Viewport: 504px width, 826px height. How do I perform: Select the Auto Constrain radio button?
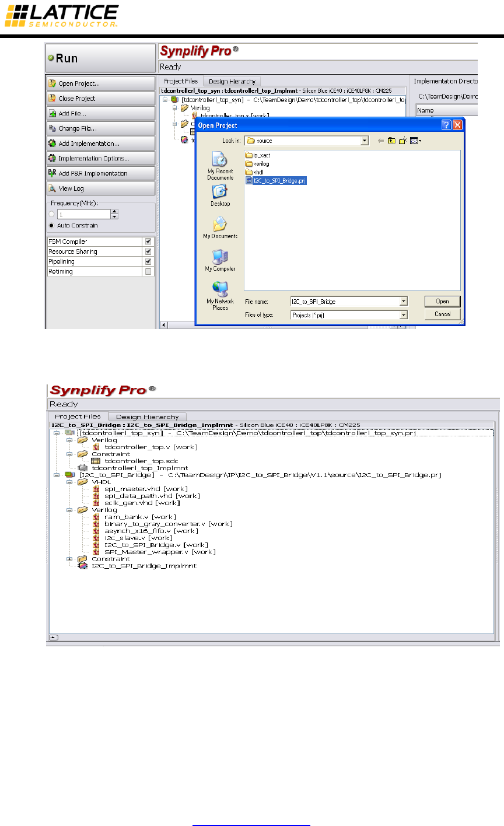pos(52,225)
